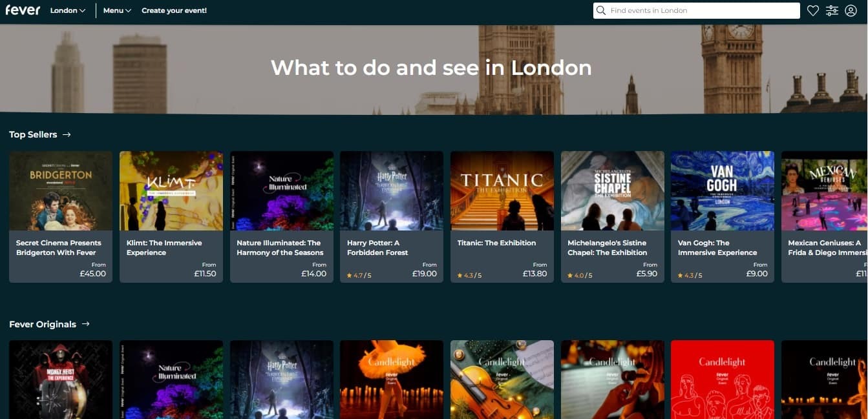Open Nature Illuminated poster in Fever Originals
868x419 pixels.
click(x=171, y=380)
